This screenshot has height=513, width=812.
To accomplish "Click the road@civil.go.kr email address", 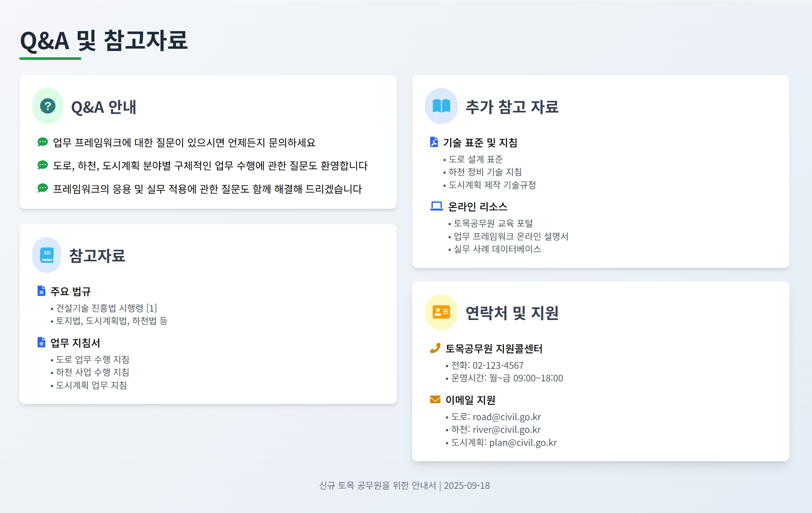I will [506, 417].
